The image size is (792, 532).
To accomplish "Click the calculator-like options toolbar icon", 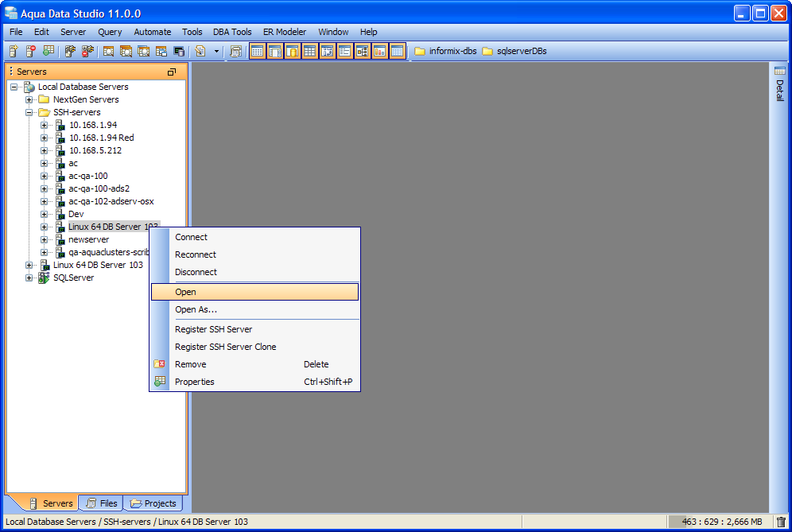I will [235, 51].
